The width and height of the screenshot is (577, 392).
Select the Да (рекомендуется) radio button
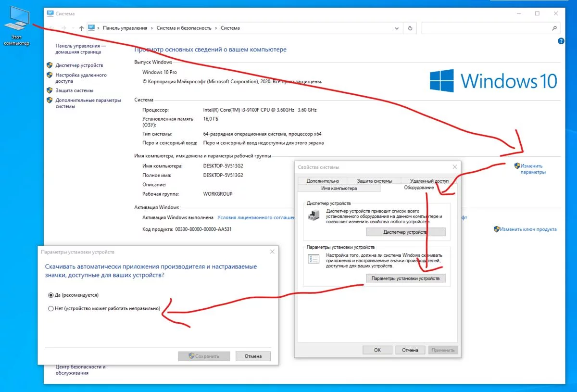coord(51,295)
